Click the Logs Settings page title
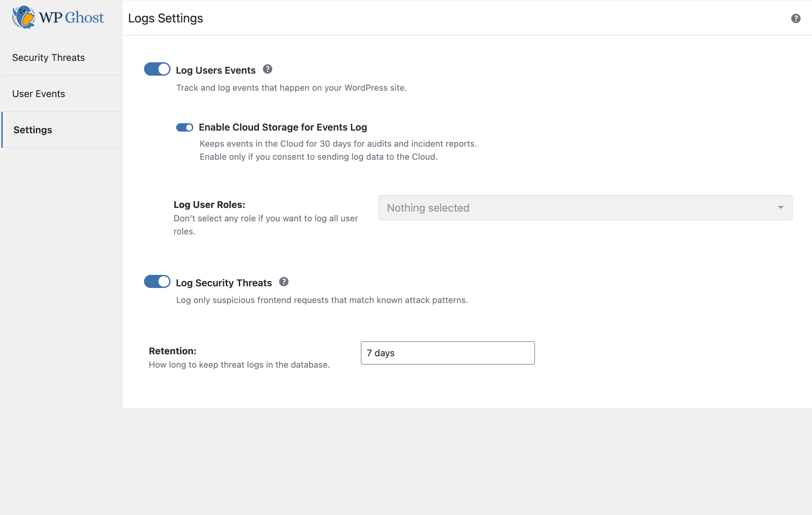The image size is (812, 515). (165, 18)
